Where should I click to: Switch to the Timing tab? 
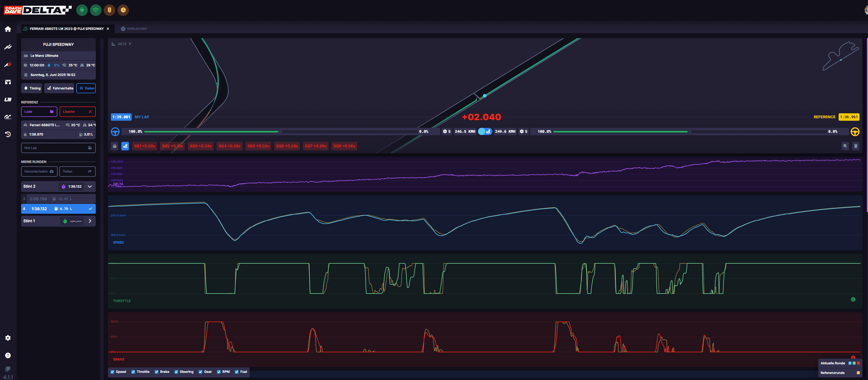click(x=32, y=88)
